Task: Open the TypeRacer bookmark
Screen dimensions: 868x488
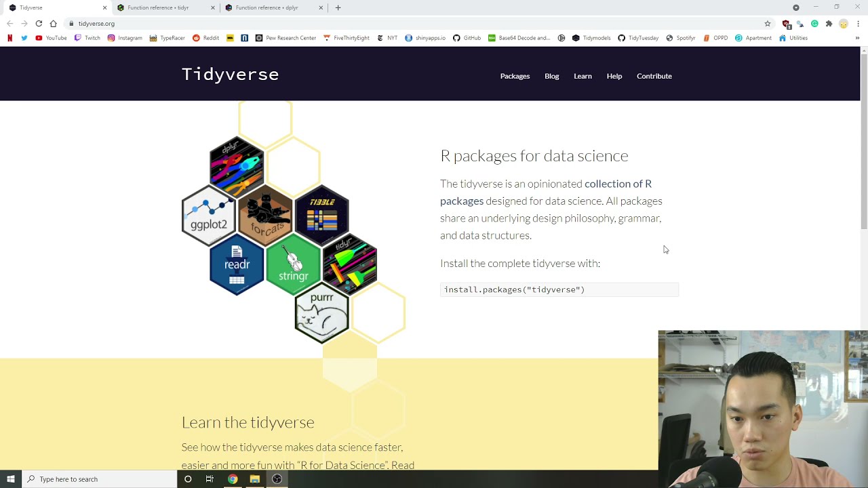Action: (x=167, y=38)
